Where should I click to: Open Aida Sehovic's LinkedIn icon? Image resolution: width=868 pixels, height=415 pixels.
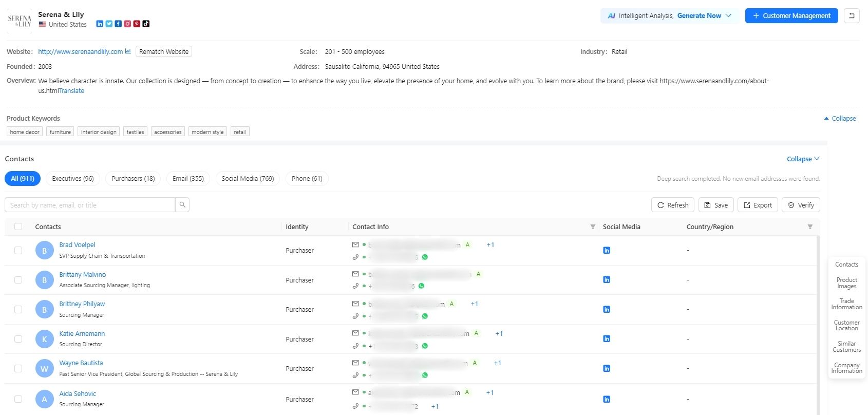click(607, 400)
